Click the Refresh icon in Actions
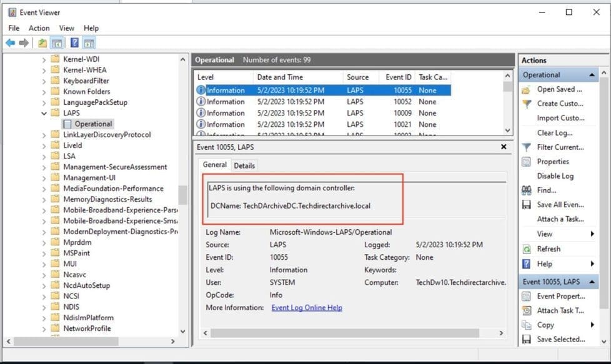This screenshot has width=611, height=364. [x=527, y=248]
